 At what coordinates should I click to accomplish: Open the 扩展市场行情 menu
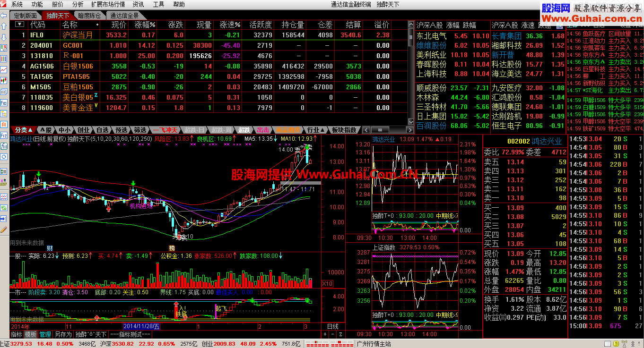point(108,4)
